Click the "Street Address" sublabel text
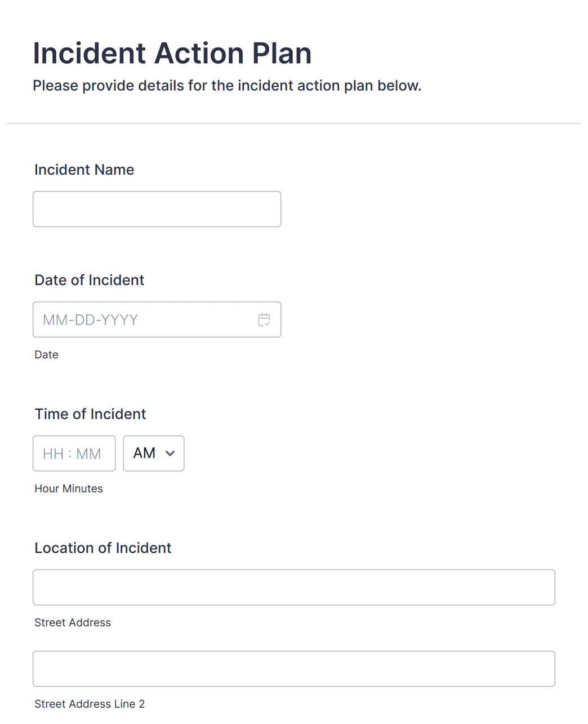This screenshot has height=724, width=588. pyautogui.click(x=73, y=623)
